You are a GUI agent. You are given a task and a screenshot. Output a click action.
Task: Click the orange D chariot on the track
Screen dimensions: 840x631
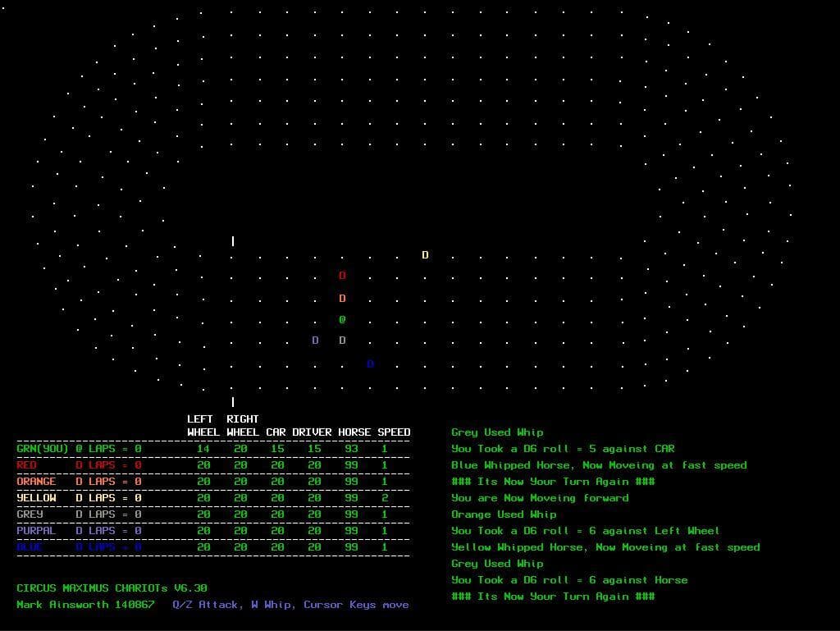click(x=342, y=299)
